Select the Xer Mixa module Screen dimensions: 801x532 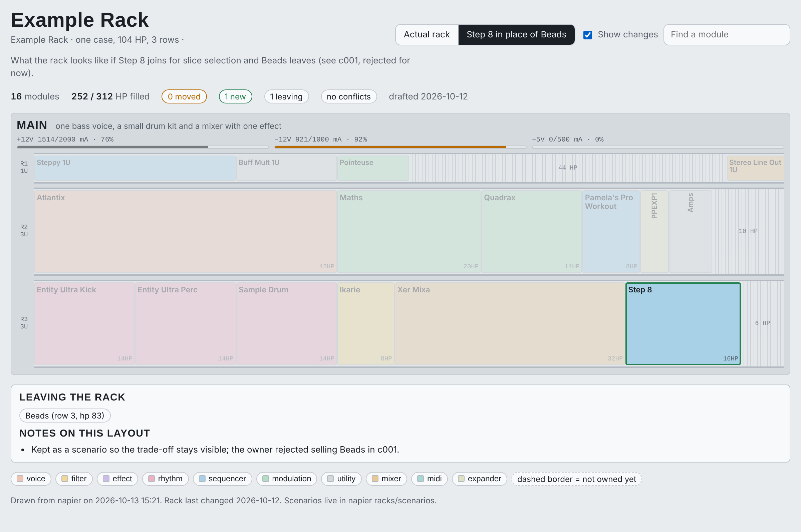(x=510, y=324)
